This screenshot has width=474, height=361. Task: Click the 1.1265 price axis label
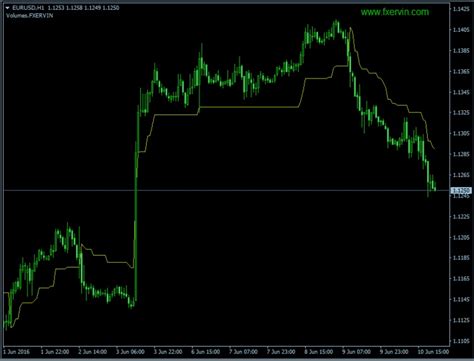[461, 175]
